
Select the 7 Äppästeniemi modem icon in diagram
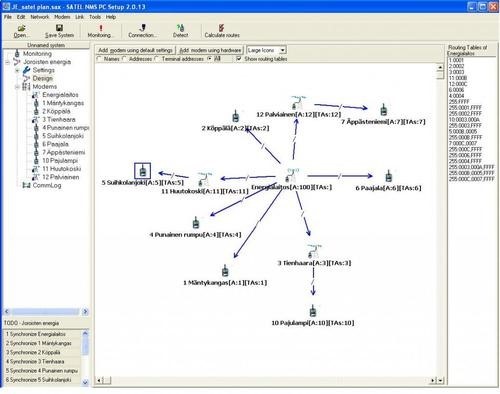[384, 110]
